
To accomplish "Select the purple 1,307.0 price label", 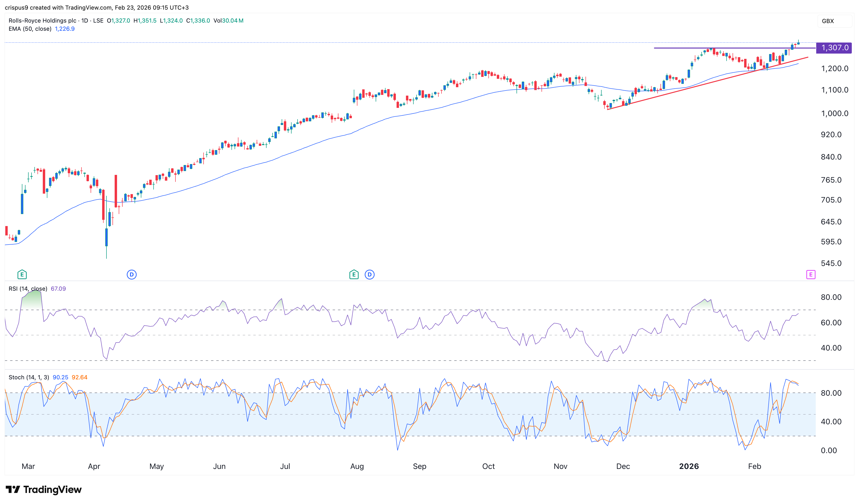I will 834,48.
